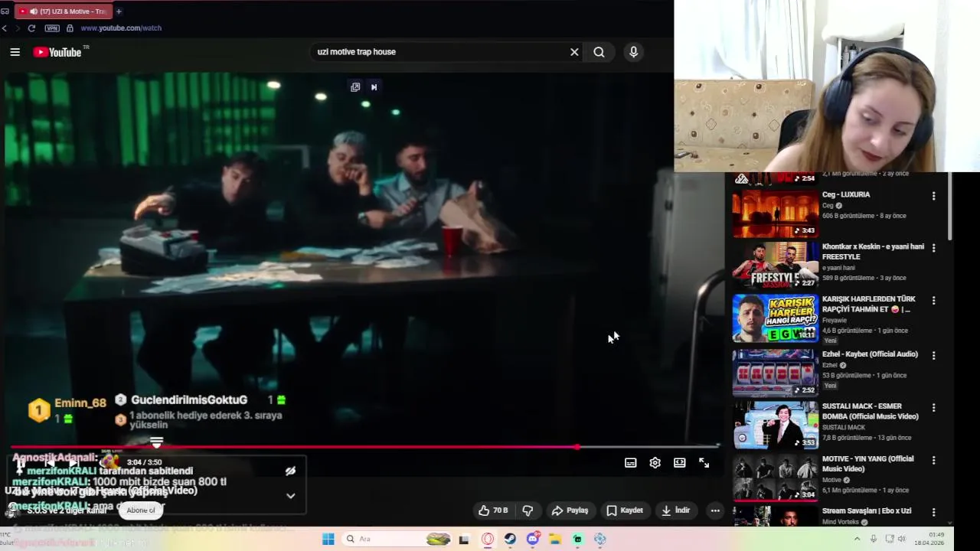Open video in popout window icon
The height and width of the screenshot is (551, 980).
(x=355, y=87)
